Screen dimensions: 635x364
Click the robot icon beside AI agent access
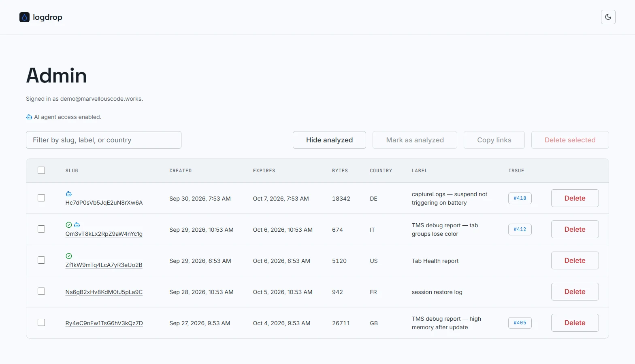coord(29,117)
